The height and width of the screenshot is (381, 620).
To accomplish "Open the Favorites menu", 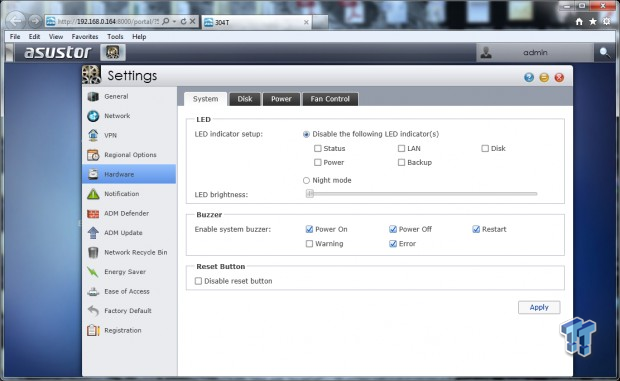I will (x=85, y=36).
